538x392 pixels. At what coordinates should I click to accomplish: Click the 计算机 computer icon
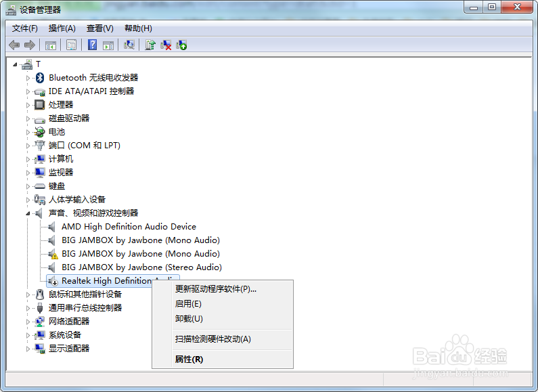coord(40,159)
